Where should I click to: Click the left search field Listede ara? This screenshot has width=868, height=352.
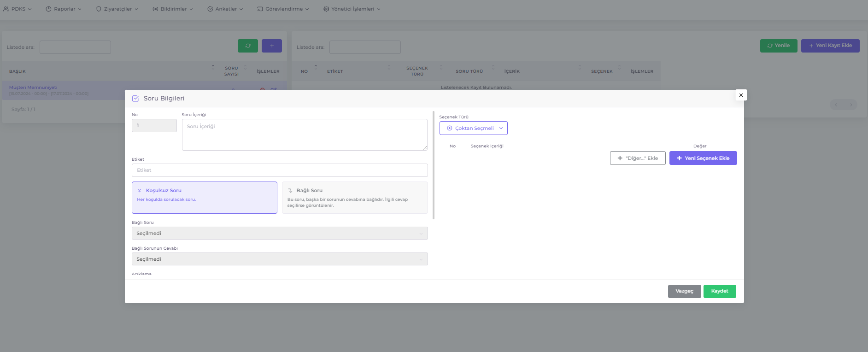[75, 47]
